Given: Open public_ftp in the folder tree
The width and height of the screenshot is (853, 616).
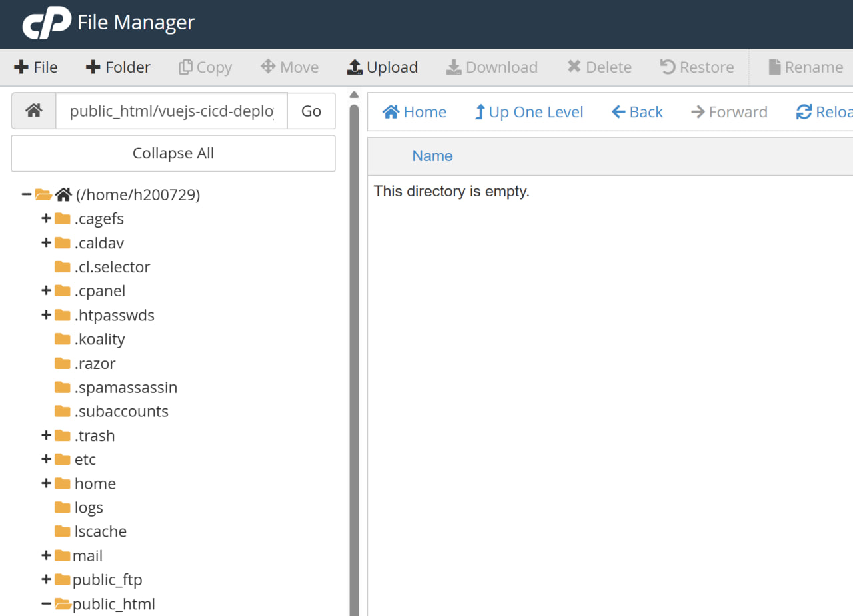Looking at the screenshot, I should click(x=107, y=579).
